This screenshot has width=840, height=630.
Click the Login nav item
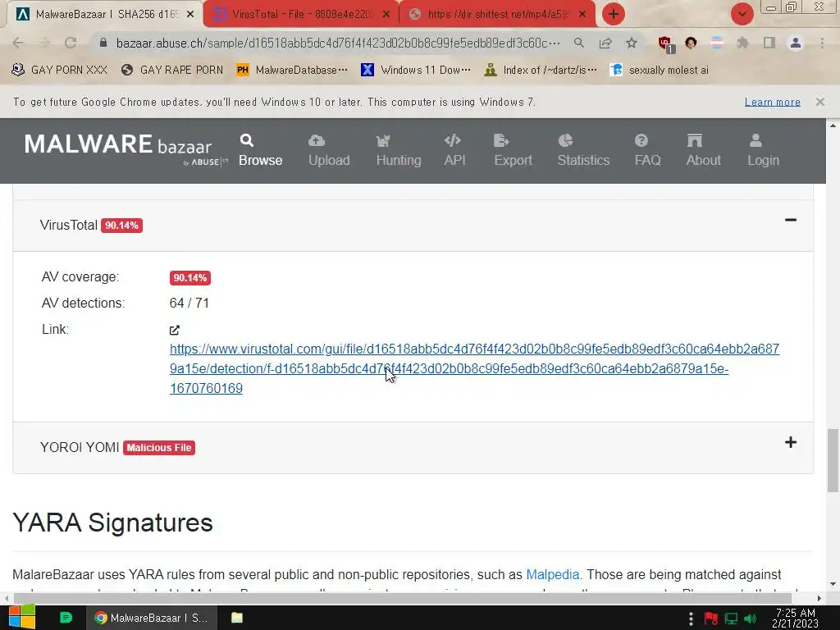[x=764, y=151]
